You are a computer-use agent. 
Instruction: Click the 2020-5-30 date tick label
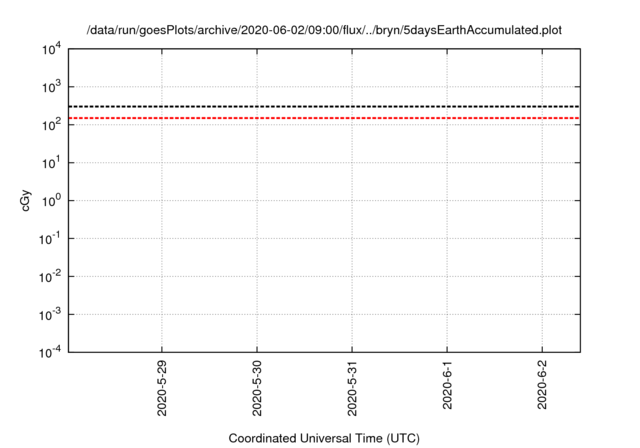(x=257, y=388)
